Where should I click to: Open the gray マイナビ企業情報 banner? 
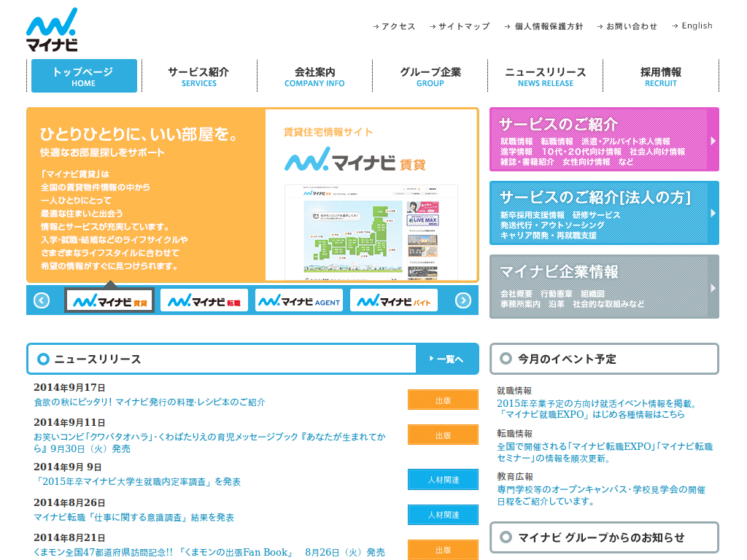pos(604,287)
